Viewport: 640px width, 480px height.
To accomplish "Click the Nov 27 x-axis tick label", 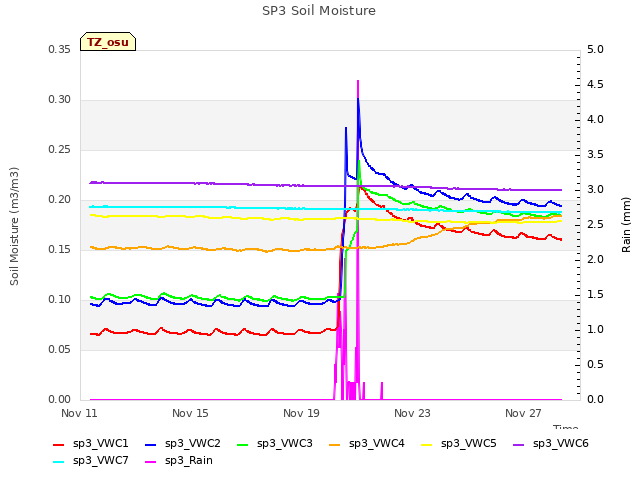I will [523, 413].
